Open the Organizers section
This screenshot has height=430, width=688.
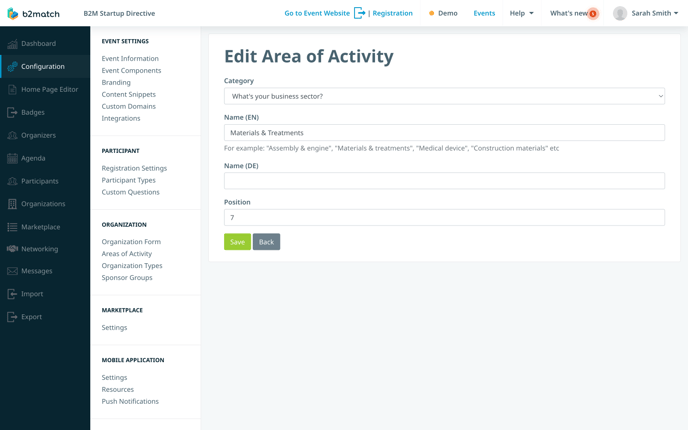pyautogui.click(x=39, y=135)
